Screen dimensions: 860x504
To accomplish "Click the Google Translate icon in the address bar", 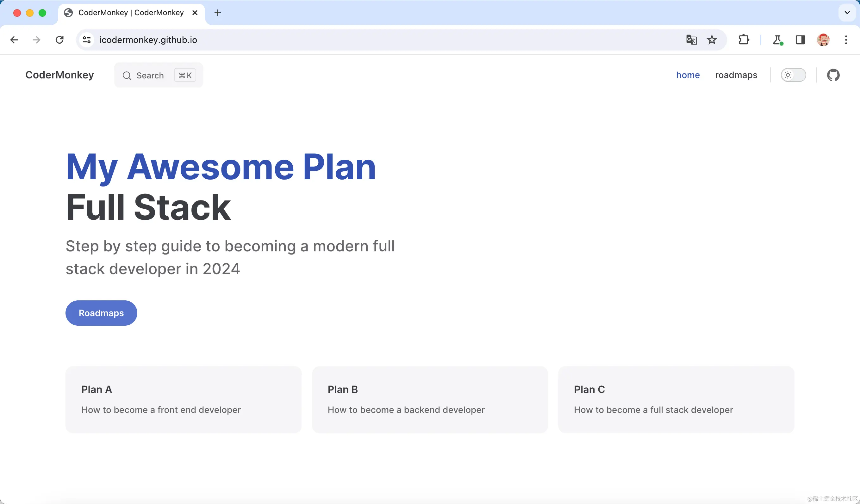I will click(x=691, y=40).
